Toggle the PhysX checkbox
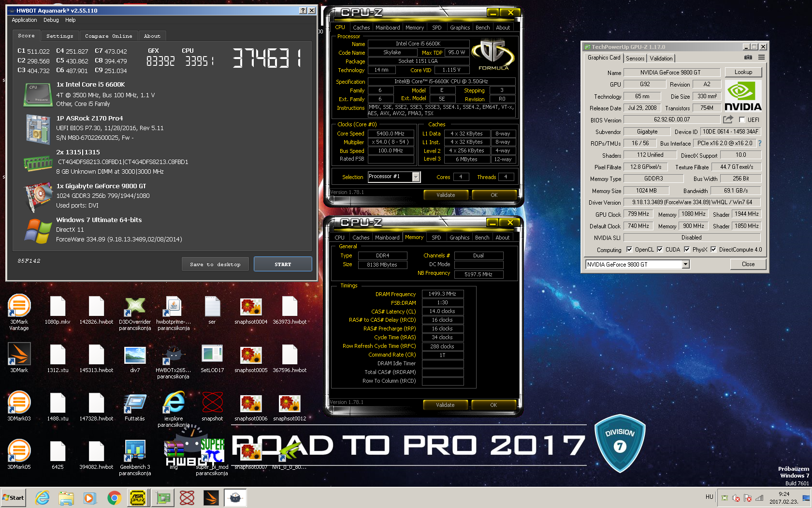The image size is (812, 508). (x=687, y=250)
